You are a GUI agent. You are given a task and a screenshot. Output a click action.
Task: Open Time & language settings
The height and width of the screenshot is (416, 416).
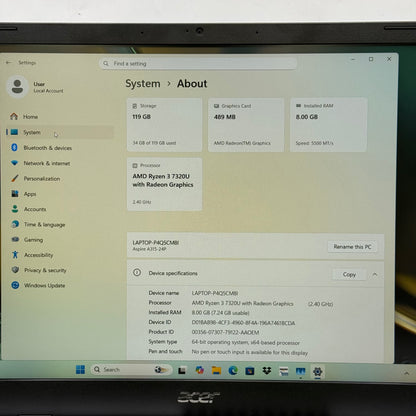point(59,225)
